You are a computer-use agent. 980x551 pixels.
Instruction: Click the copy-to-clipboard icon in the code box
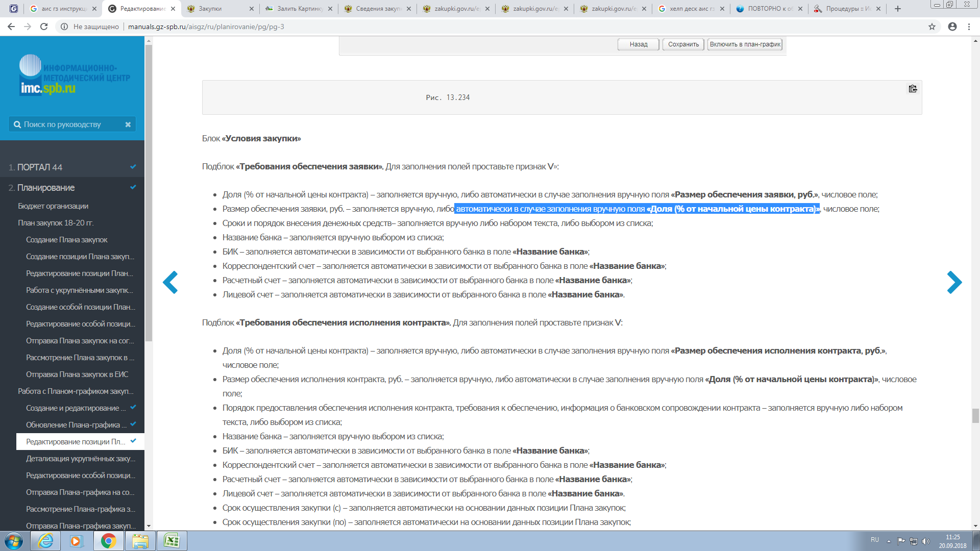(913, 89)
